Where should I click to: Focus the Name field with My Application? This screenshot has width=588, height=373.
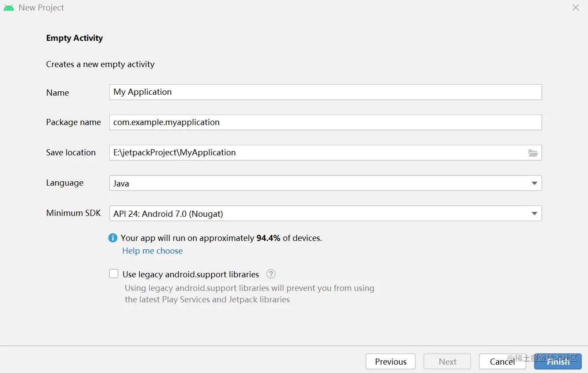[x=325, y=92]
